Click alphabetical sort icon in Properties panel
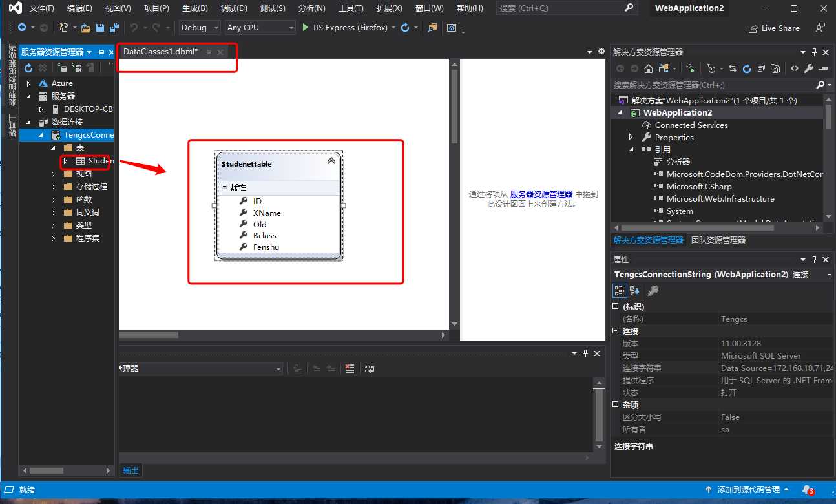 click(634, 291)
